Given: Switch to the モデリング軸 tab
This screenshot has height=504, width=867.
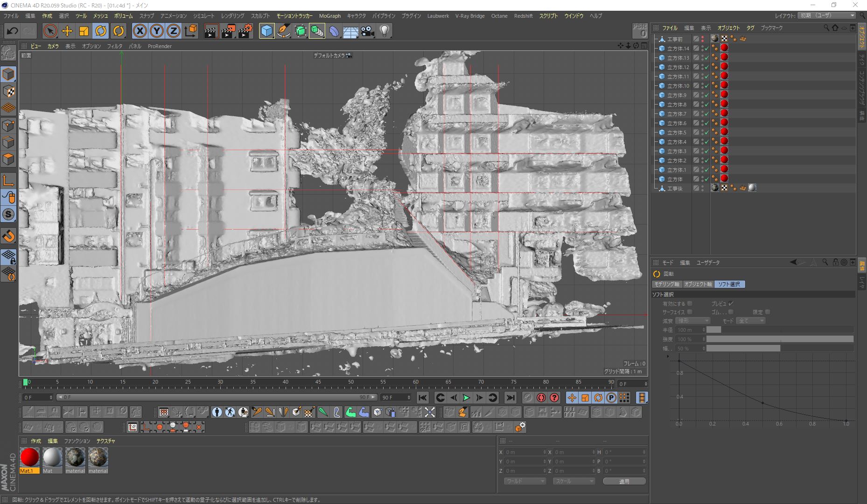Looking at the screenshot, I should pos(667,284).
